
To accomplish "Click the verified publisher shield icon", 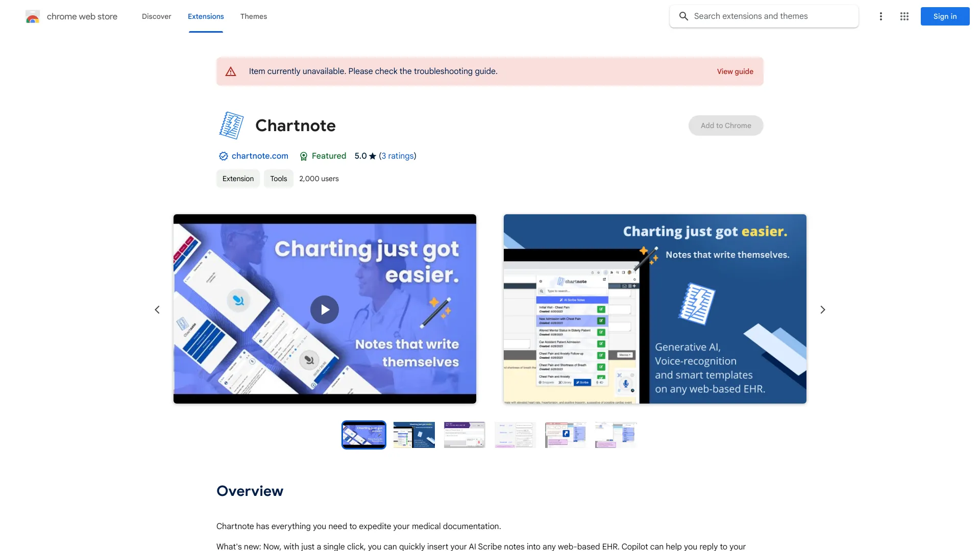I will tap(223, 156).
